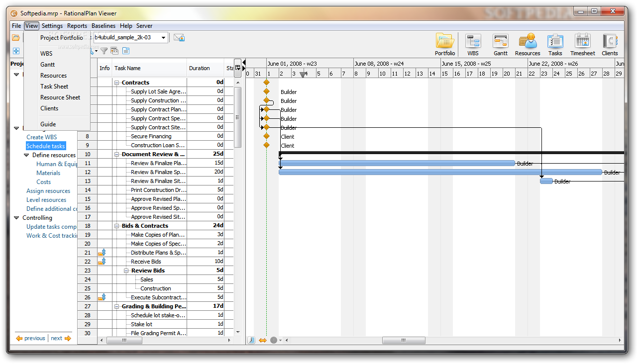
Task: Collapse the Define resources tree node
Action: point(27,155)
